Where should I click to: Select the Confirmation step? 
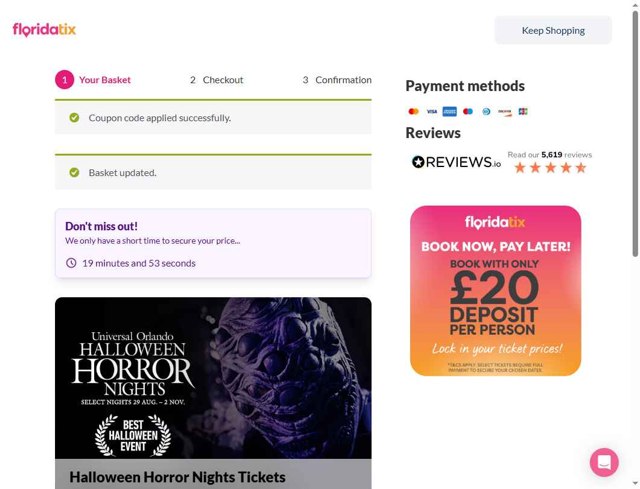pyautogui.click(x=337, y=80)
